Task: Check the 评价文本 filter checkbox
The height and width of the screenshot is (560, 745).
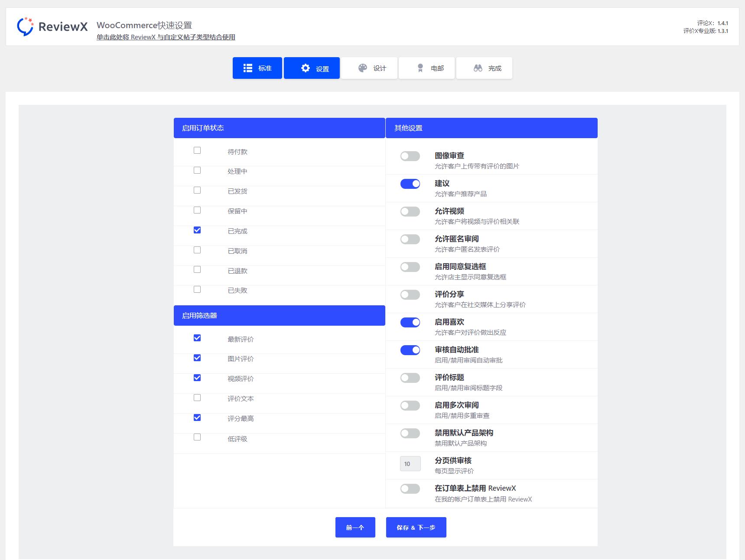Action: [x=197, y=398]
